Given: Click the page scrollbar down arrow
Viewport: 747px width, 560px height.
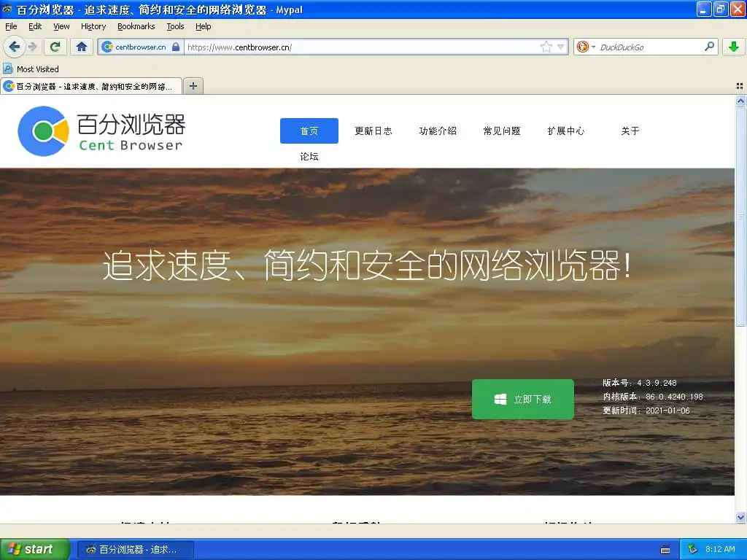Looking at the screenshot, I should [740, 517].
